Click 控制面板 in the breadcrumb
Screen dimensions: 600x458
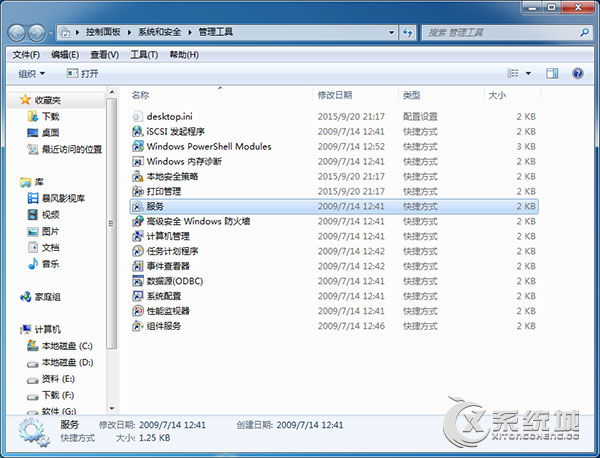coord(103,32)
